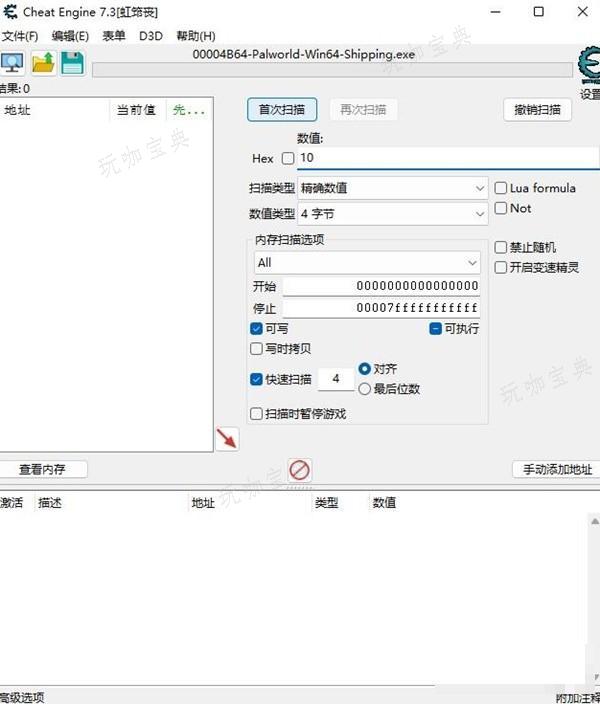This screenshot has height=704, width=600.
Task: Open the 编辑(E) menu
Action: [x=70, y=36]
